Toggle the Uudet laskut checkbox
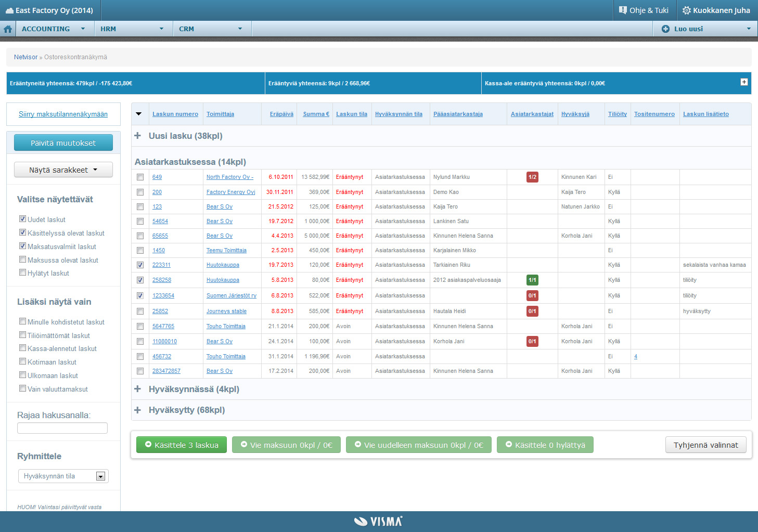The image size is (758, 532). click(x=22, y=219)
